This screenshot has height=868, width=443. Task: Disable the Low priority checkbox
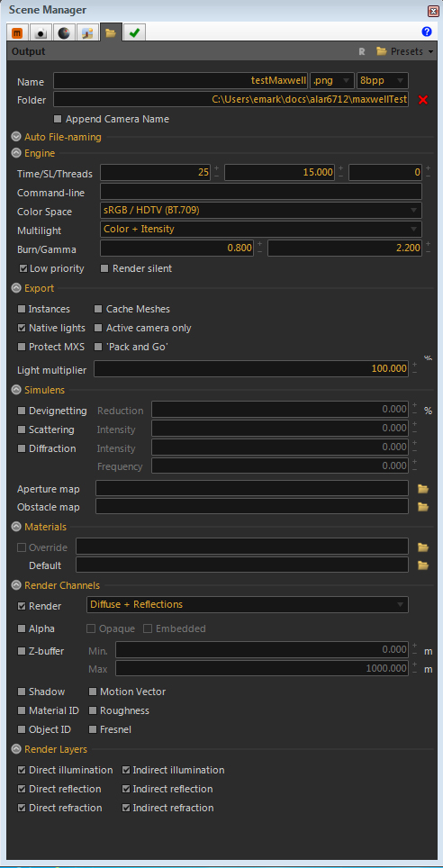coord(23,268)
